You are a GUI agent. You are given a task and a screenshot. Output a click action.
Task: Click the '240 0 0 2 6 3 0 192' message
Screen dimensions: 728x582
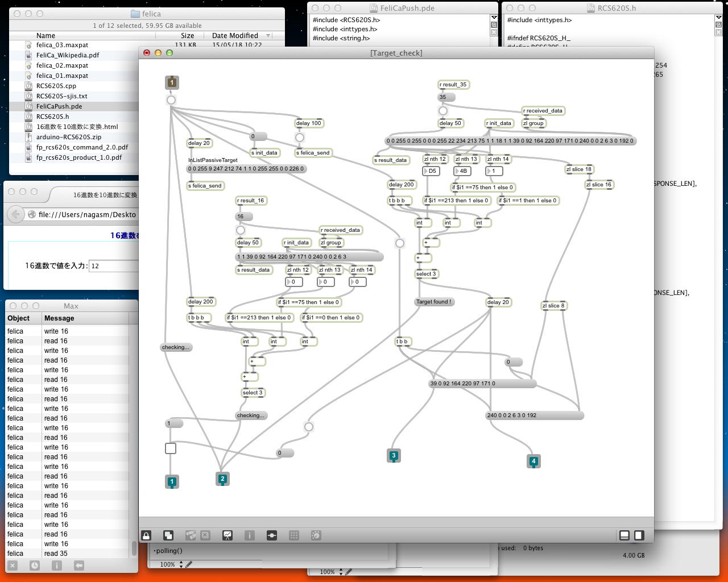(535, 415)
